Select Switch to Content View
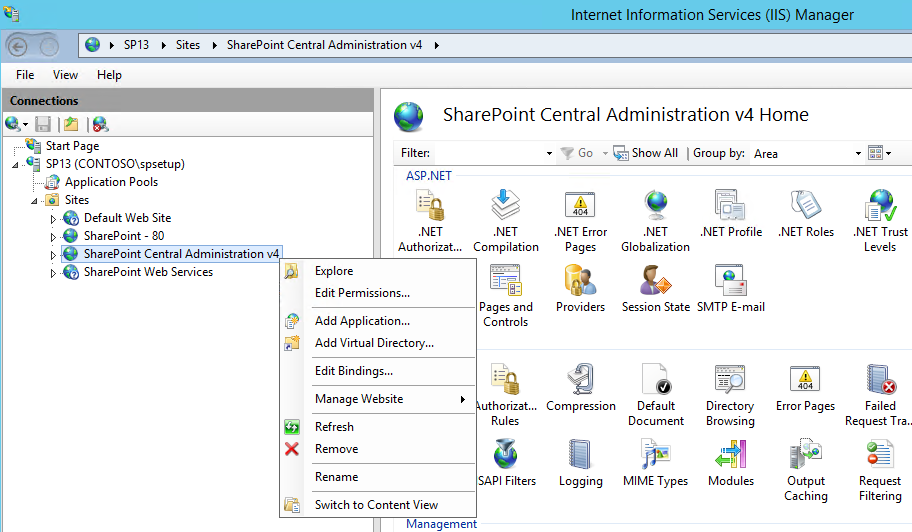 tap(376, 505)
